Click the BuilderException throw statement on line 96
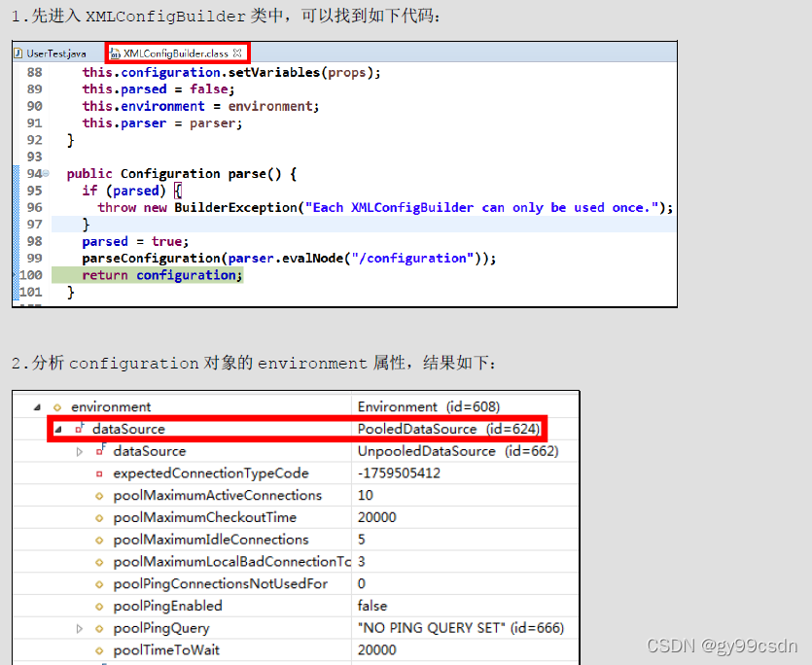The width and height of the screenshot is (812, 665). tap(385, 208)
